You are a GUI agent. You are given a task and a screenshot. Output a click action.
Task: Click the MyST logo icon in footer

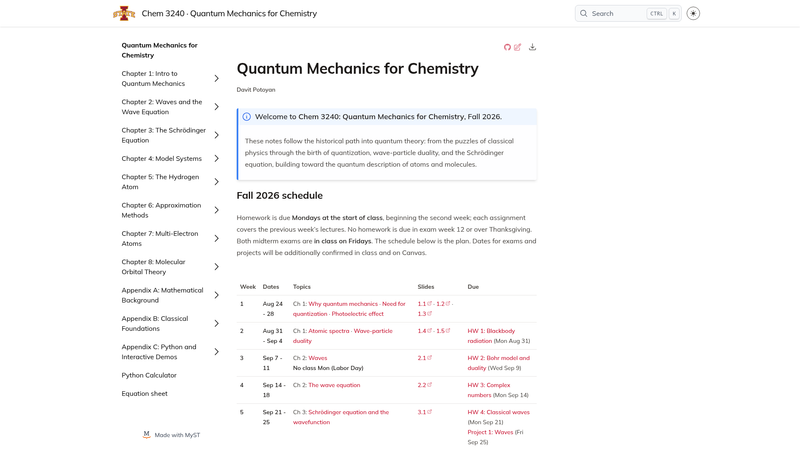[x=146, y=435]
